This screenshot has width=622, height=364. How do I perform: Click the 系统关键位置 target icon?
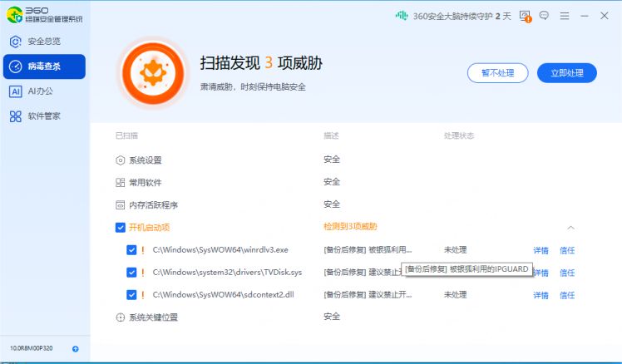[x=121, y=317]
